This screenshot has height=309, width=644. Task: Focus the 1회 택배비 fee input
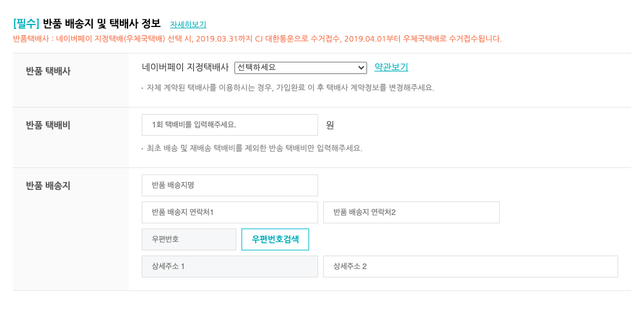click(x=230, y=125)
